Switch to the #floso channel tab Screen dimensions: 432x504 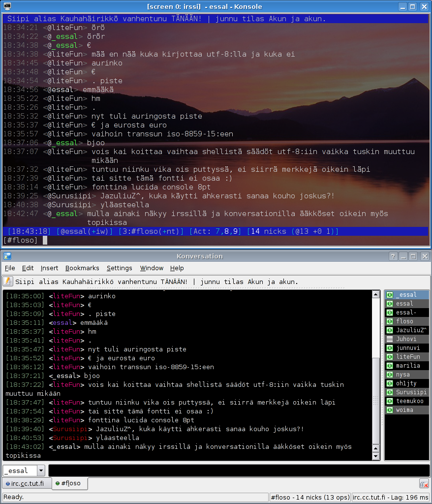[x=70, y=483]
